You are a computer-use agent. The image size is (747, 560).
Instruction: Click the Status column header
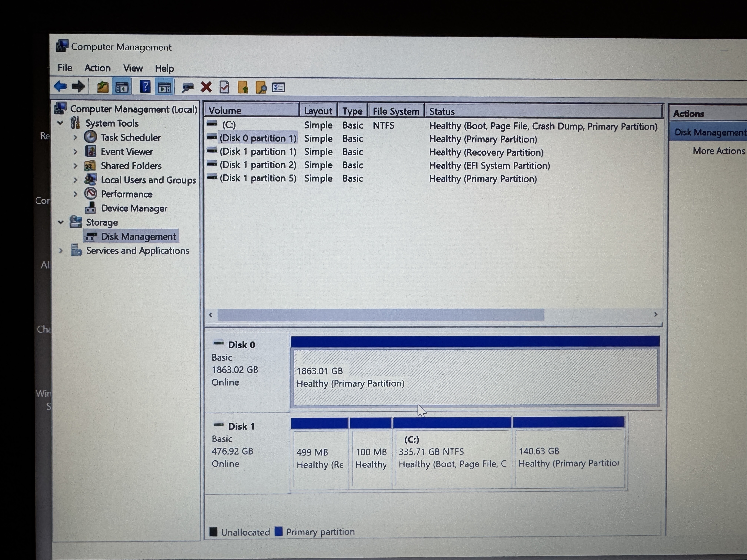tap(442, 111)
